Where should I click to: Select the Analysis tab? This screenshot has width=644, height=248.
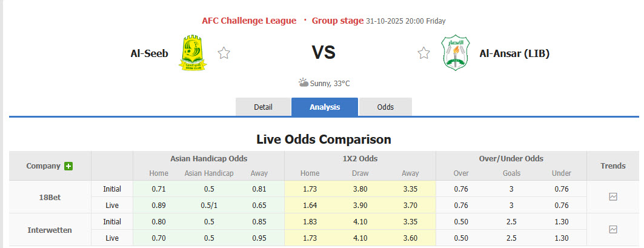[325, 107]
